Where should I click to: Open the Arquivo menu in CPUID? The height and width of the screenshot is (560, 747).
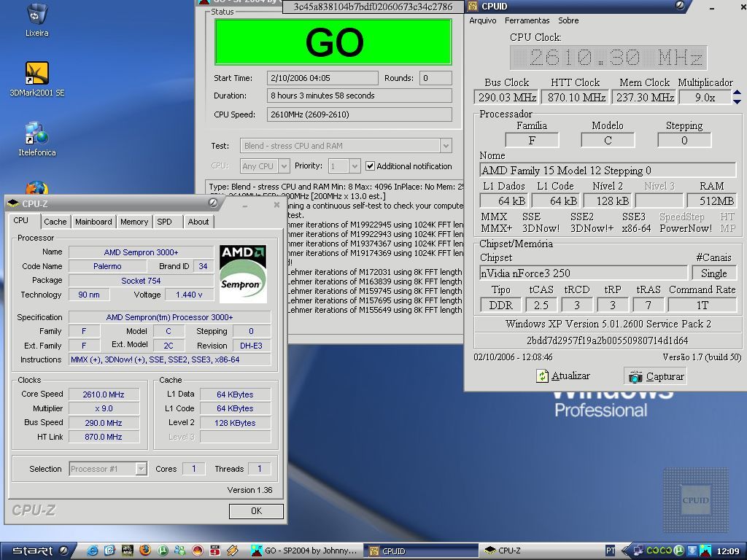pyautogui.click(x=483, y=20)
